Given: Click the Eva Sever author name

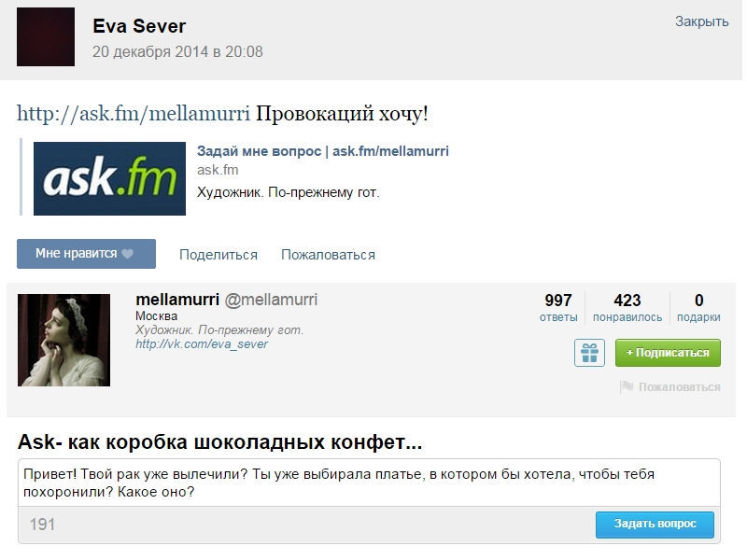Looking at the screenshot, I should click(x=139, y=26).
